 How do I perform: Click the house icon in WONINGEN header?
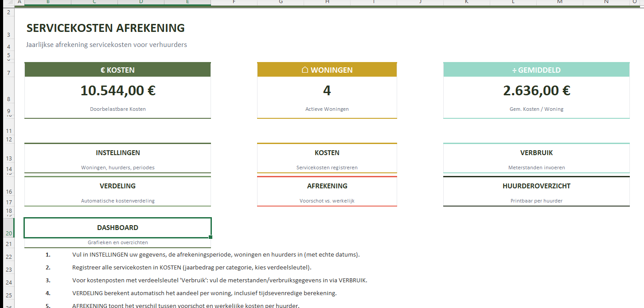click(x=305, y=70)
